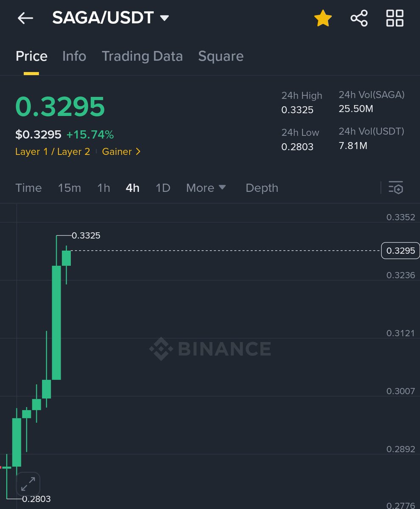Select the 15m chart interval
This screenshot has width=420, height=509.
69,188
